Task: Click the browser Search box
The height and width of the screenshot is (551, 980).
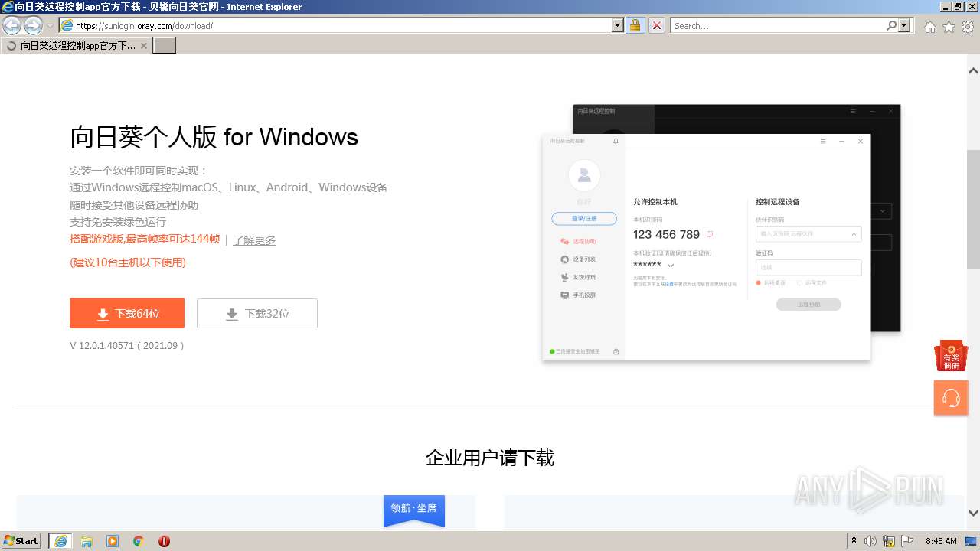Action: [778, 25]
